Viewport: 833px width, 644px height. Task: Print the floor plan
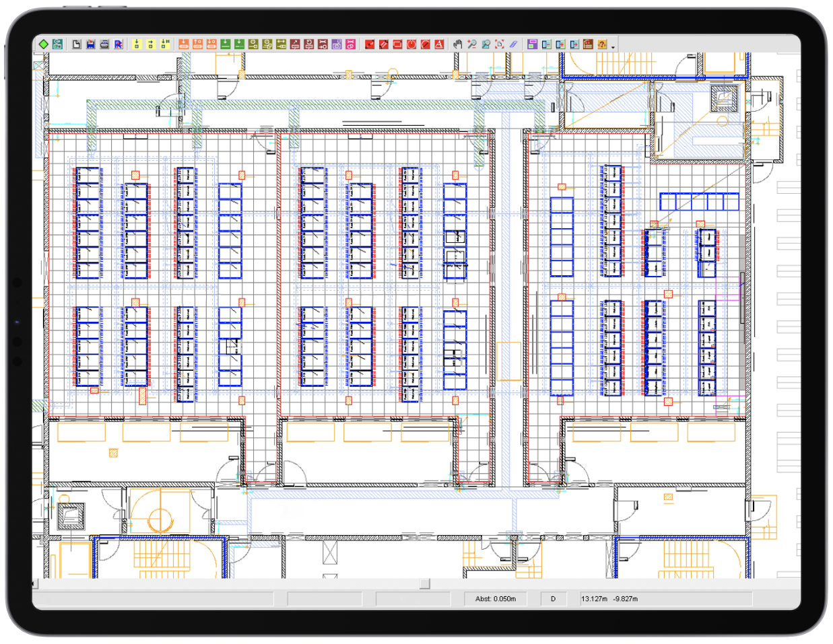tap(104, 44)
